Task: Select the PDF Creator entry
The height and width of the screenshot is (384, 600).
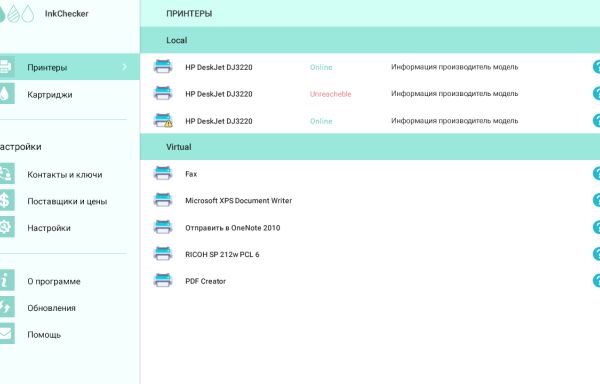Action: pyautogui.click(x=205, y=281)
